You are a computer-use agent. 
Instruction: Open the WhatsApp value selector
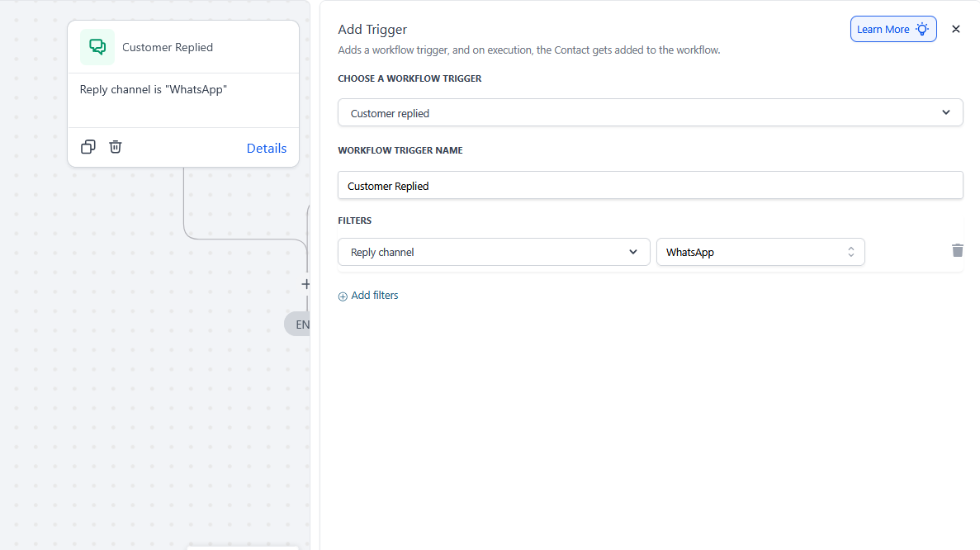point(760,252)
